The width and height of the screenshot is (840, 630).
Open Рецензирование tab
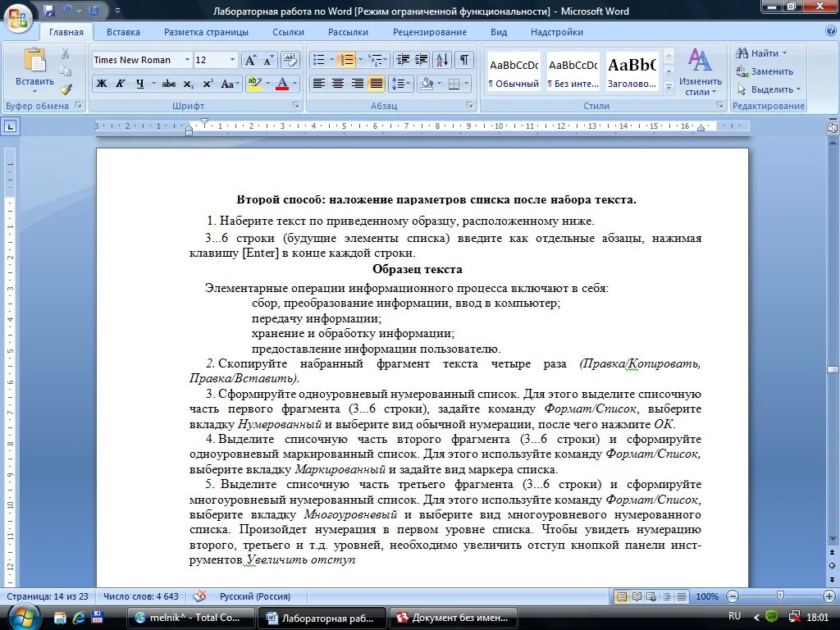tap(430, 32)
